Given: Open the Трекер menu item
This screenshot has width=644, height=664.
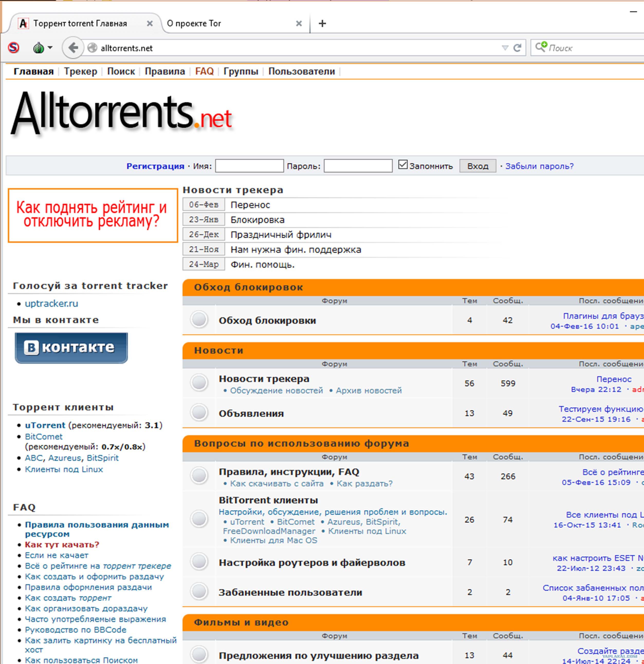Looking at the screenshot, I should (x=81, y=71).
